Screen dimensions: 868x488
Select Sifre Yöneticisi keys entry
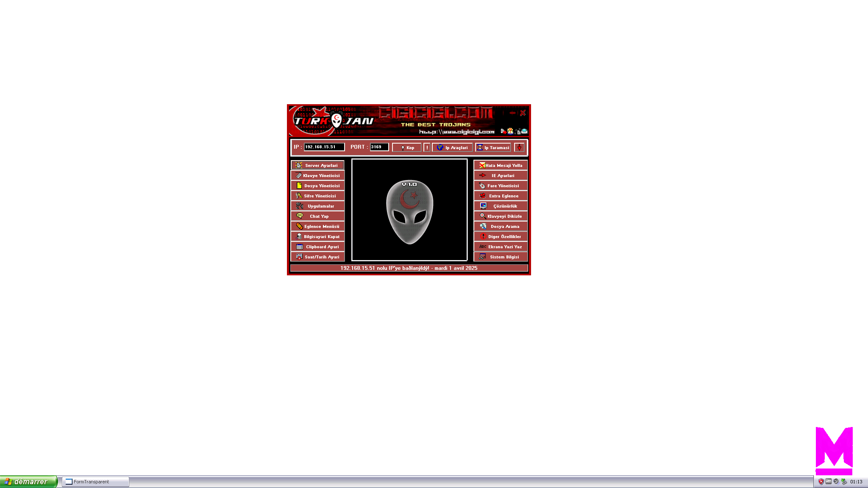click(x=317, y=196)
